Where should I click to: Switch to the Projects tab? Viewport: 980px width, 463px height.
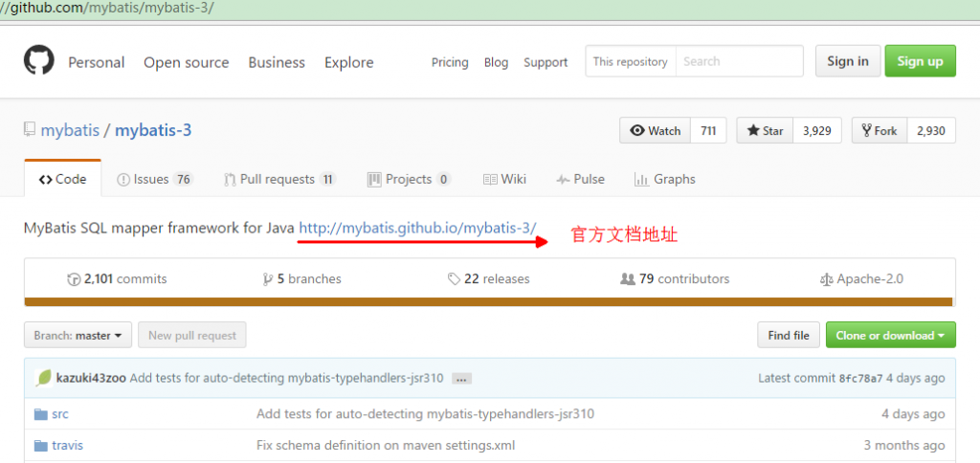tap(410, 179)
